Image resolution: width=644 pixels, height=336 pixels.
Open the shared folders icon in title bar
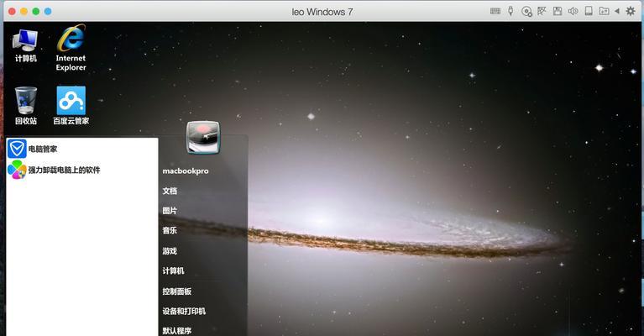coord(605,11)
